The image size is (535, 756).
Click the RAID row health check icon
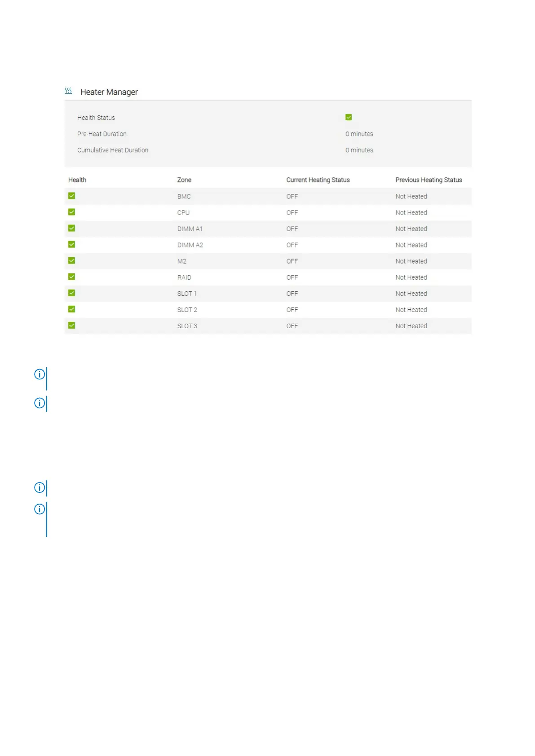click(x=71, y=277)
